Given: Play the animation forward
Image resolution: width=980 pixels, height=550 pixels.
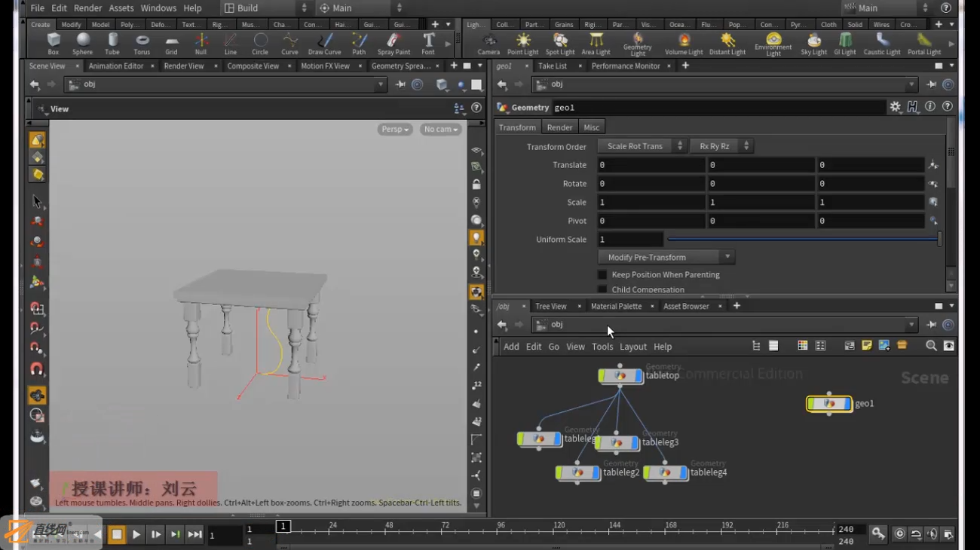Looking at the screenshot, I should click(136, 534).
